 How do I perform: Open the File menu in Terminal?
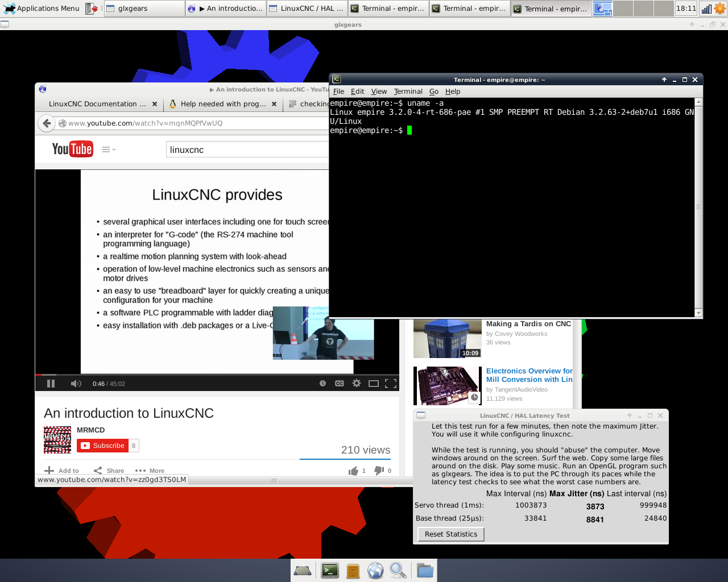(x=338, y=92)
